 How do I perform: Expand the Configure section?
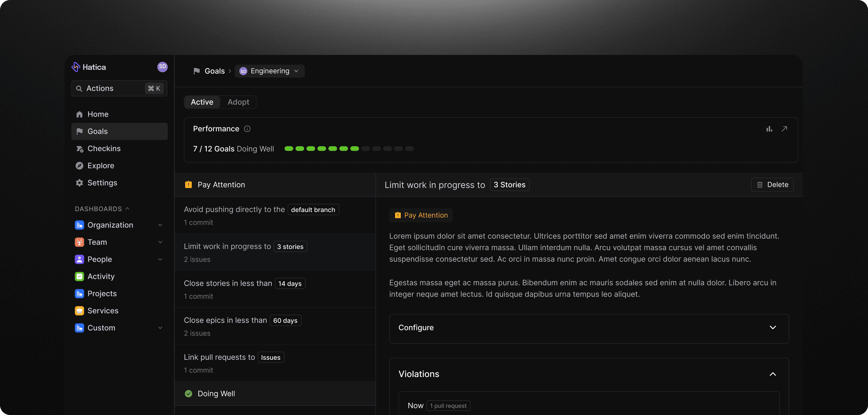tap(773, 327)
